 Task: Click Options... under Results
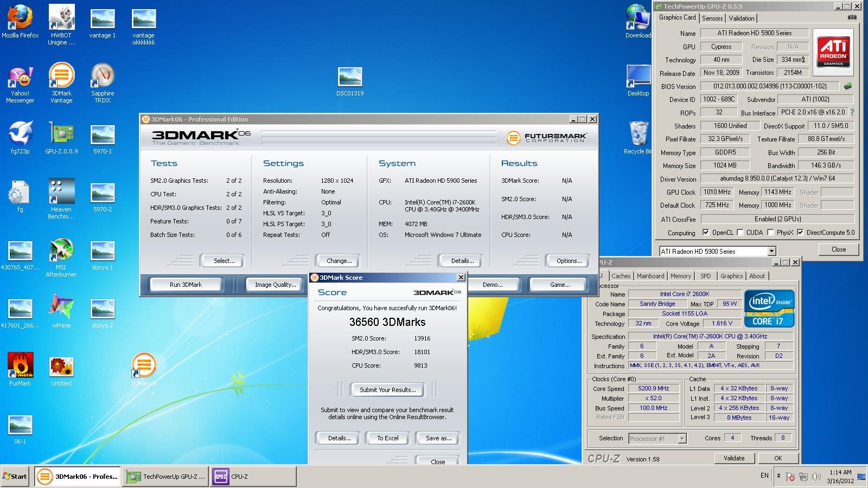(x=569, y=261)
